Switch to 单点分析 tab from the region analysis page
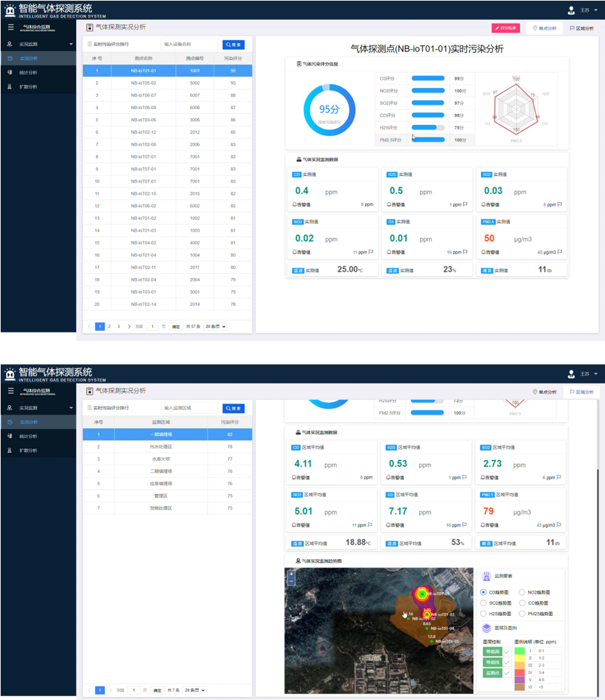605x700 pixels. pyautogui.click(x=544, y=392)
